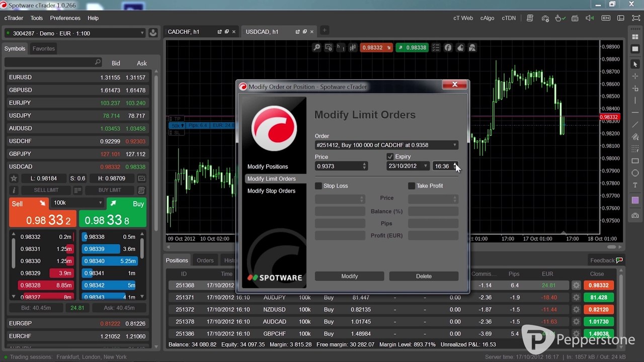Toggle one-click trading hand icon
The image size is (644, 362).
pyautogui.click(x=560, y=18)
